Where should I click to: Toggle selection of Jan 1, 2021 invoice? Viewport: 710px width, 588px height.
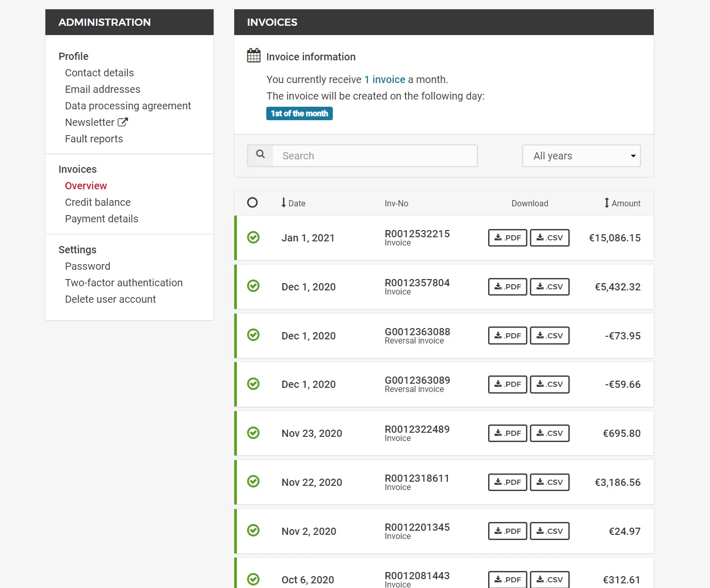tap(253, 237)
